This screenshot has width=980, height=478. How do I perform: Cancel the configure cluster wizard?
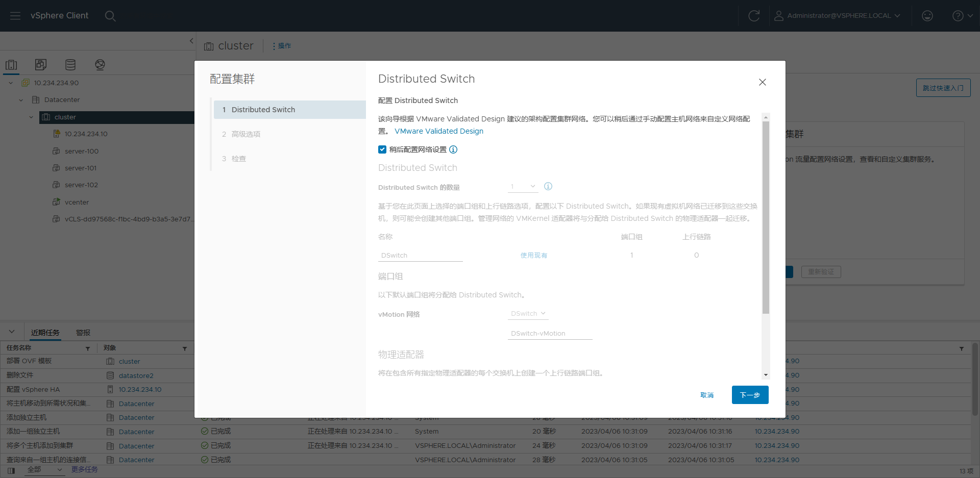pos(707,395)
